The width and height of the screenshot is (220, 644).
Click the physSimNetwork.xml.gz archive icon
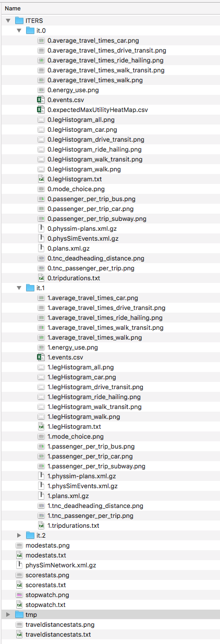pos(19,565)
